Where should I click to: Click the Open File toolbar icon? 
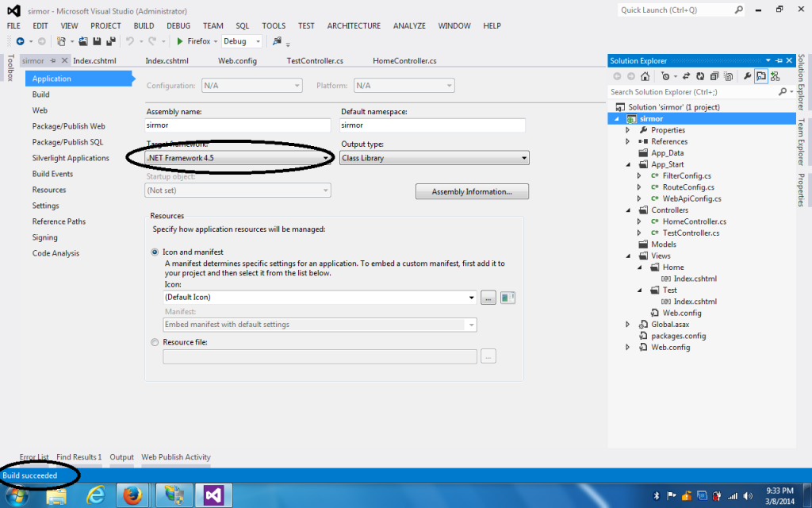pos(82,41)
